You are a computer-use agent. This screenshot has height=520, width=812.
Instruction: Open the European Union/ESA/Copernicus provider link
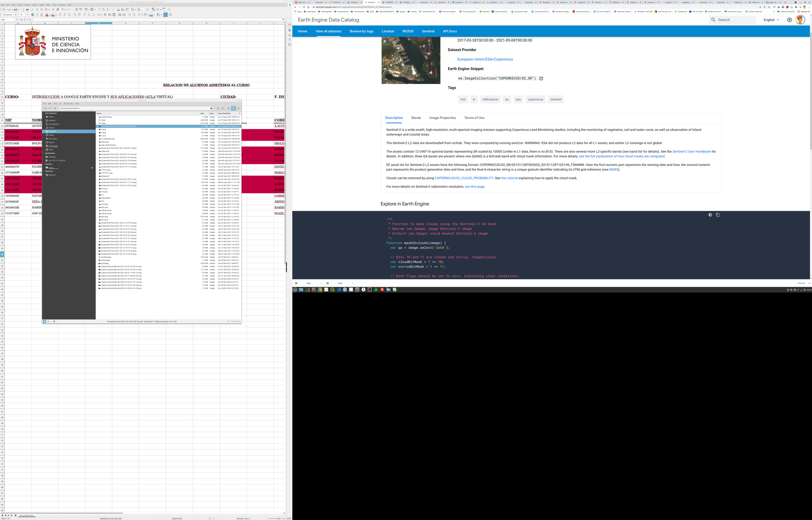pos(485,59)
